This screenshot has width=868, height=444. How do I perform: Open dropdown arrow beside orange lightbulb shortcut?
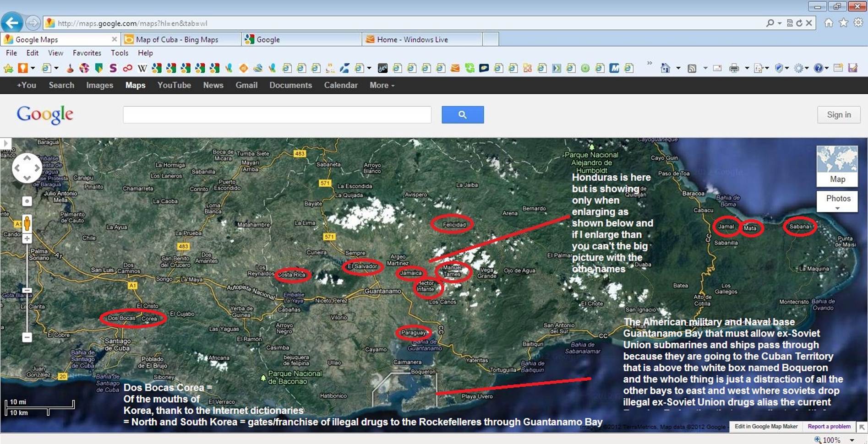(33, 69)
